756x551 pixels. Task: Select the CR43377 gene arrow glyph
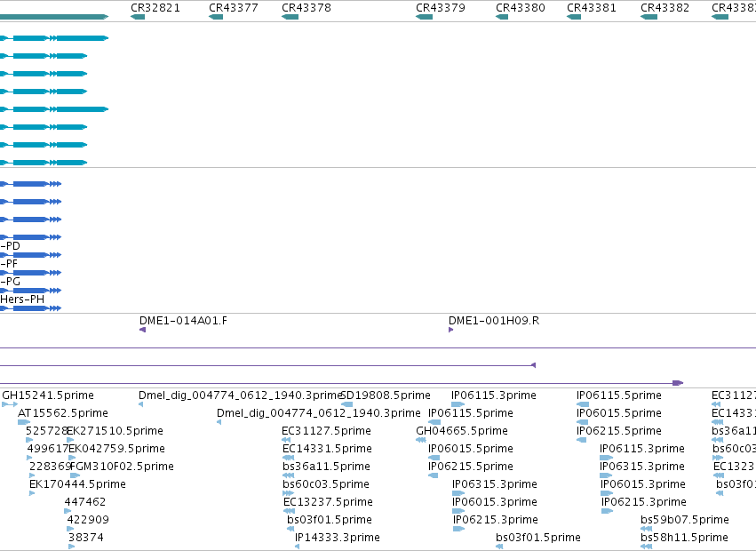pos(216,17)
